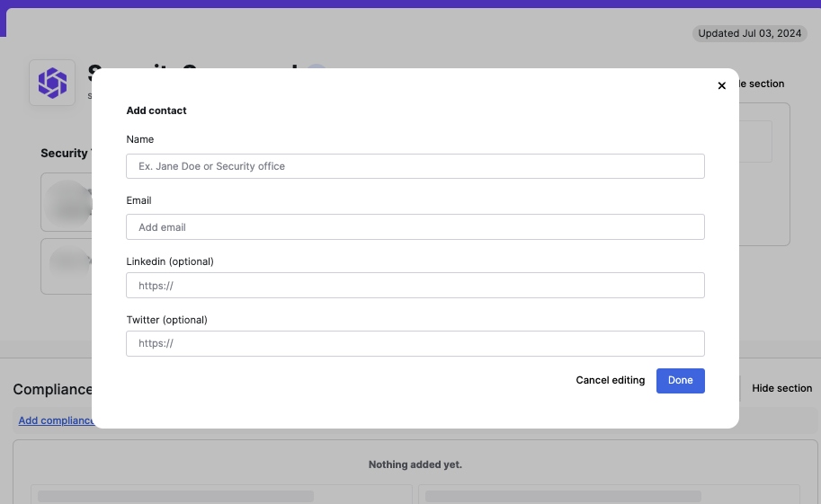Screen dimensions: 821x504
Task: Click into the Twitter URL field
Action: pos(415,343)
